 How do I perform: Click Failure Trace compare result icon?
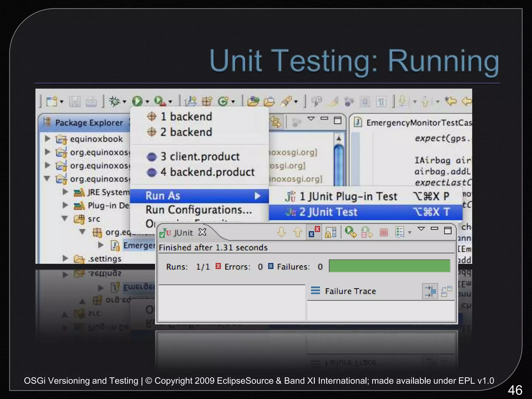(447, 291)
